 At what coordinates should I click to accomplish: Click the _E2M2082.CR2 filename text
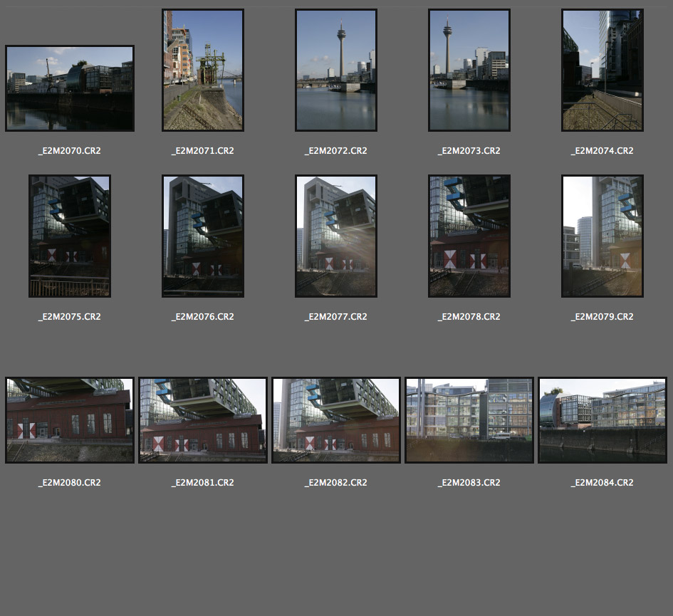click(x=336, y=483)
